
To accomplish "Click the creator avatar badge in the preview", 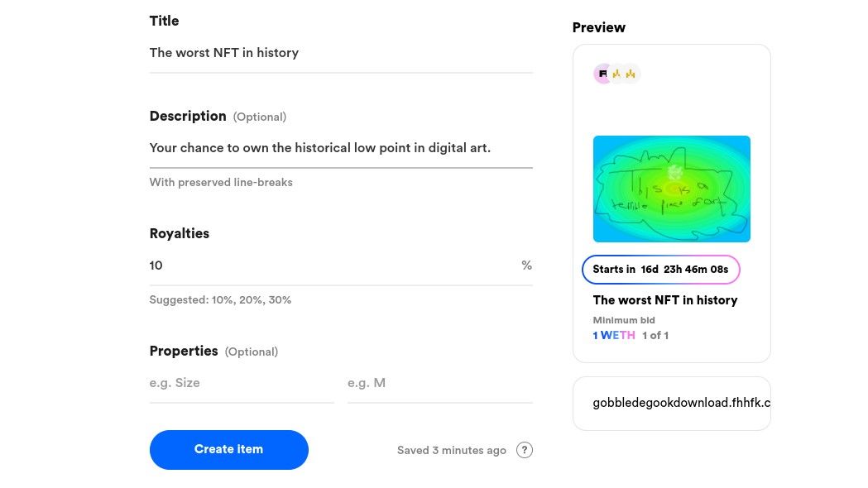I will tap(603, 74).
